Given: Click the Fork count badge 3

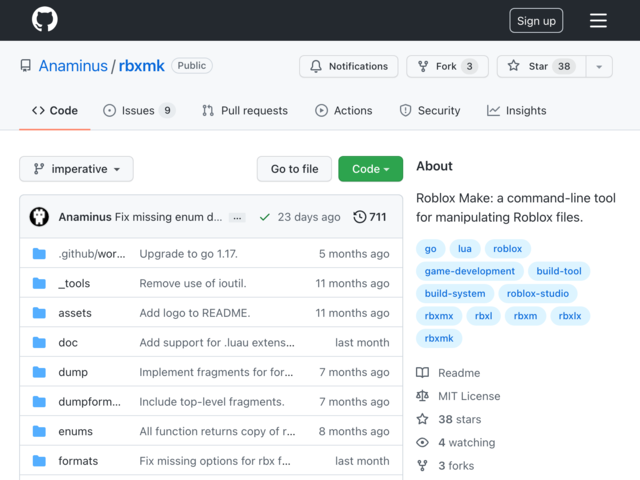Looking at the screenshot, I should coord(469,66).
